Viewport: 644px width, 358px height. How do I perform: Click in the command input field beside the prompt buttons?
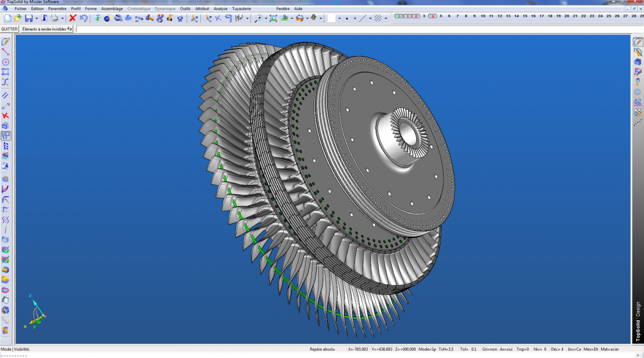pos(359,29)
